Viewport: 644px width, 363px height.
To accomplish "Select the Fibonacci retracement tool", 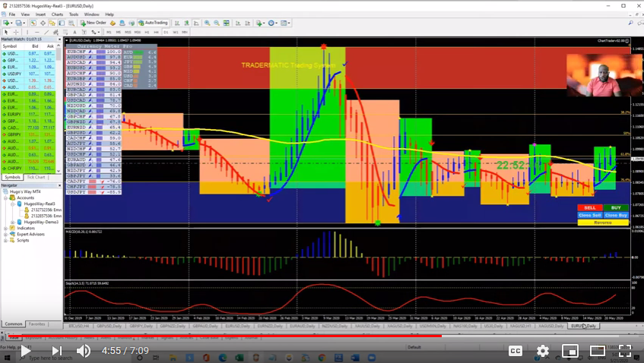I will (65, 32).
